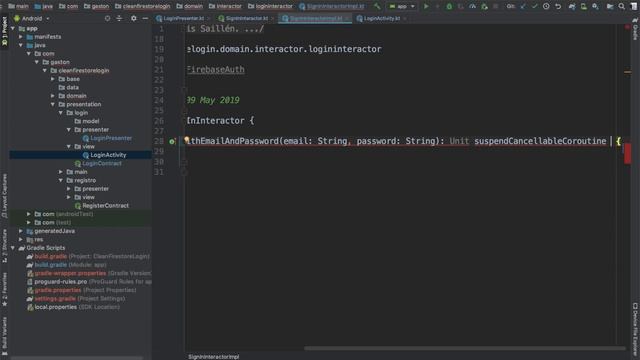640x360 pixels.
Task: Open the SDK Manager icon
Action: coord(596,6)
